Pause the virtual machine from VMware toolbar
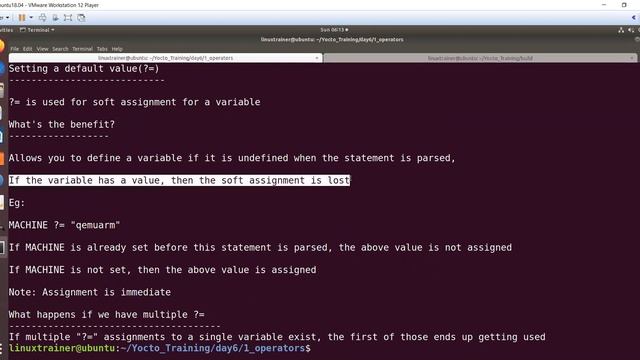The image size is (640, 360). pos(22,18)
